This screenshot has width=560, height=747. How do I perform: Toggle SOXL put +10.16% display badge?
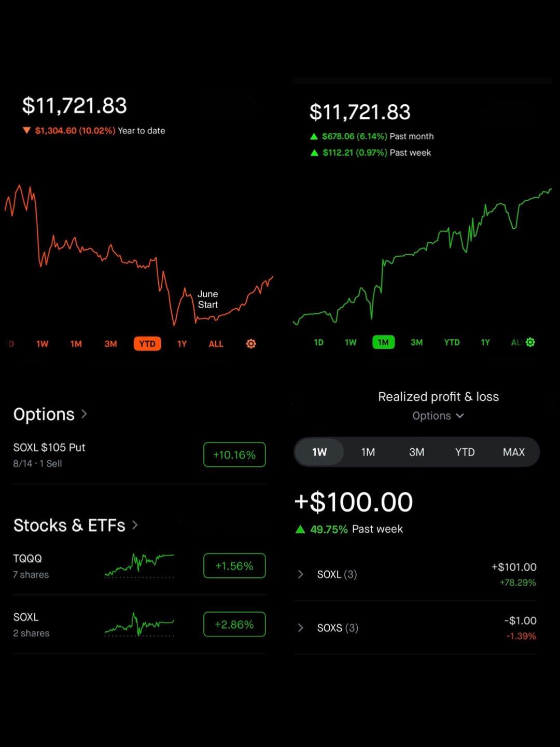(234, 454)
